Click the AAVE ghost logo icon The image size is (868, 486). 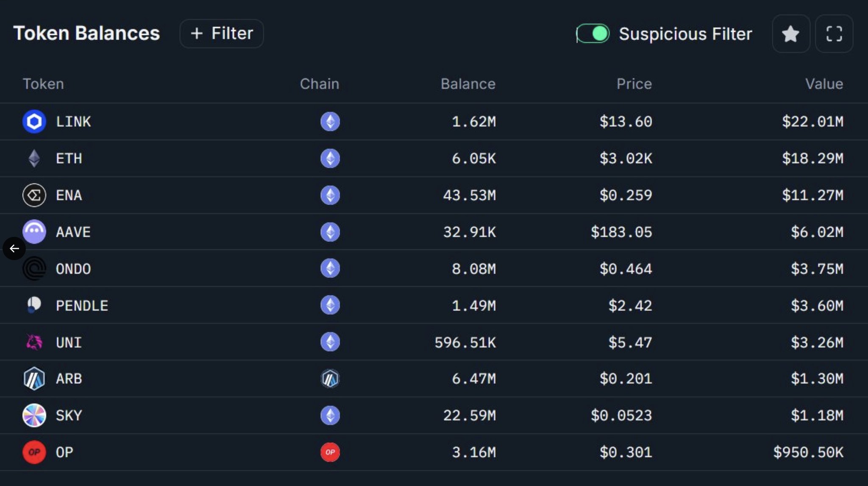(34, 232)
